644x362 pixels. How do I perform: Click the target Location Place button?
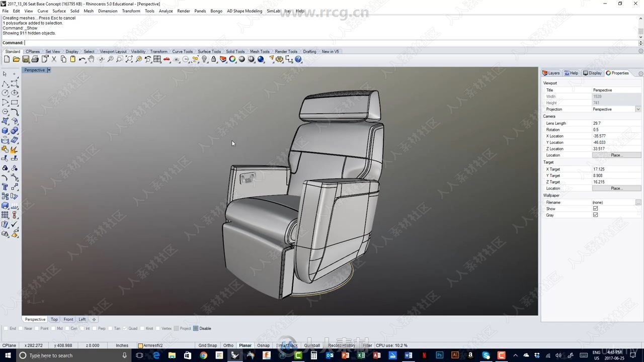(616, 189)
